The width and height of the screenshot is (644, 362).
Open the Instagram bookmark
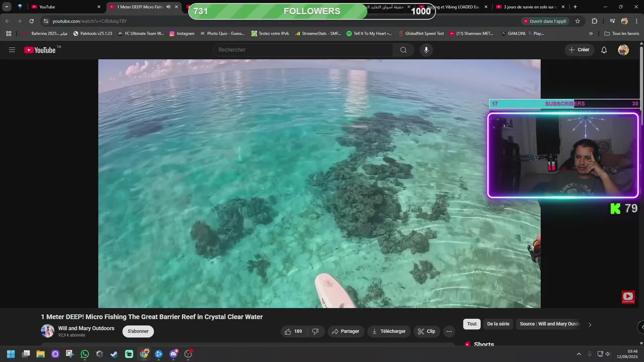(x=182, y=34)
